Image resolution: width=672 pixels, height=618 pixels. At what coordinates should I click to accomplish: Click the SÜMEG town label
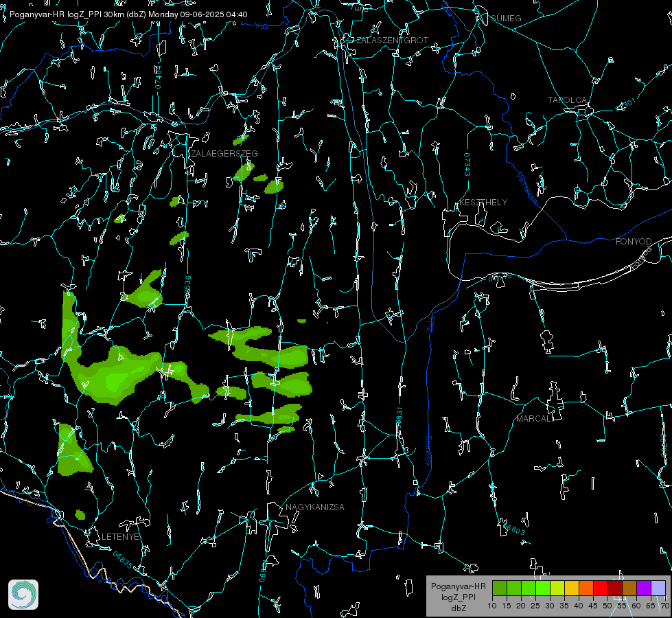[x=506, y=18]
